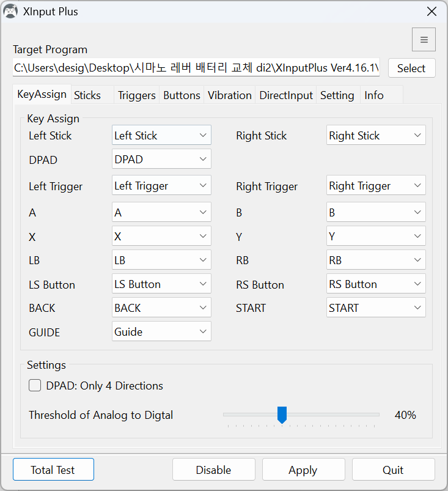Click the Target Program path field
The width and height of the screenshot is (448, 491).
coord(196,67)
